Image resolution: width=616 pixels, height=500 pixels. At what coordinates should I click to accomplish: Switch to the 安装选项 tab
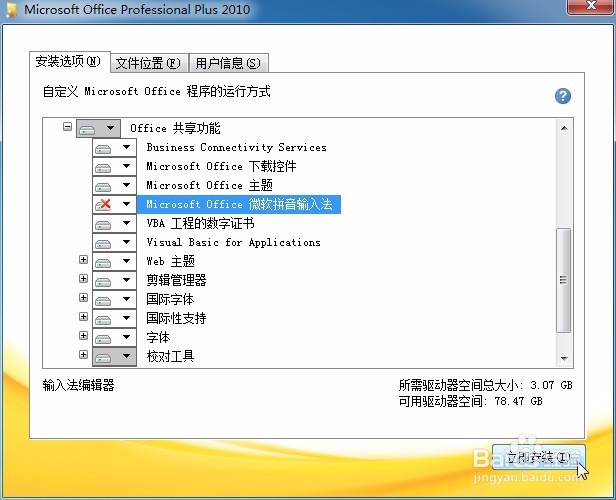click(x=70, y=62)
